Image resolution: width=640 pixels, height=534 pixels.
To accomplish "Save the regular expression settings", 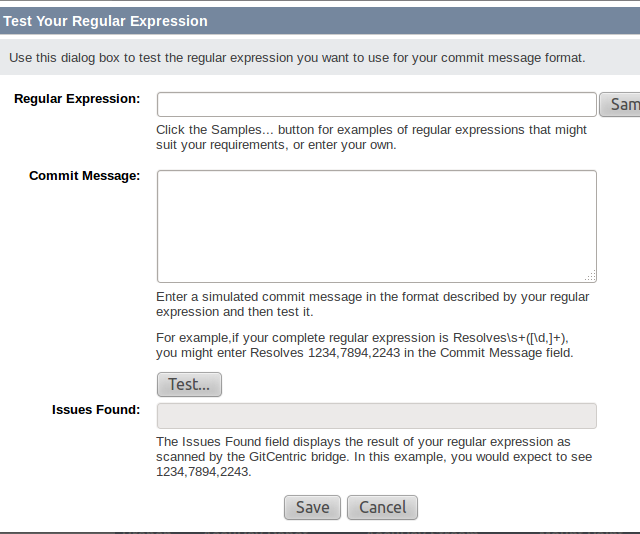I will click(x=312, y=507).
